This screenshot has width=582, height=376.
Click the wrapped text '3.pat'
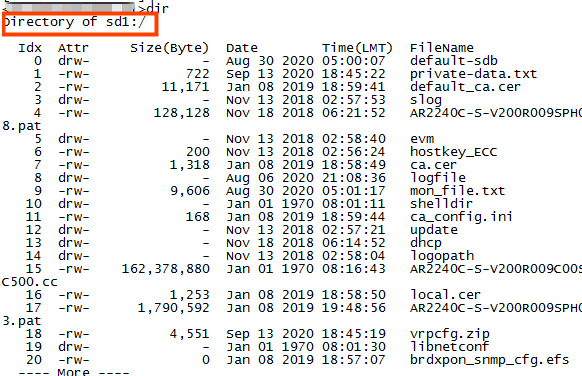click(x=22, y=321)
